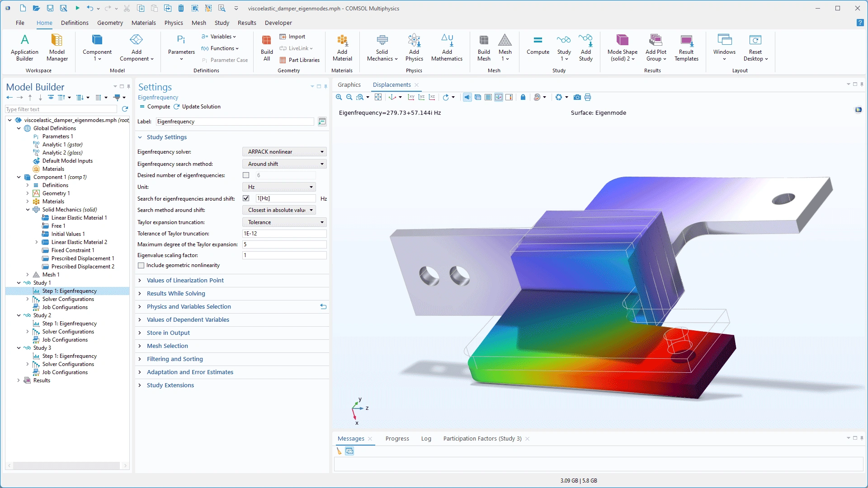Click the Model Builder horizontal scrollbar
Image resolution: width=868 pixels, height=488 pixels.
coord(67,465)
